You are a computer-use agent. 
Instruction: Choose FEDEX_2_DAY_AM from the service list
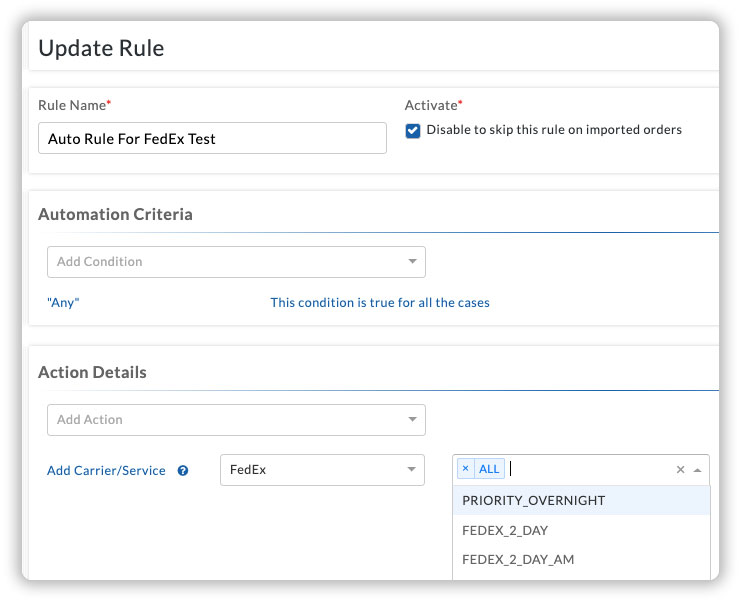point(581,560)
